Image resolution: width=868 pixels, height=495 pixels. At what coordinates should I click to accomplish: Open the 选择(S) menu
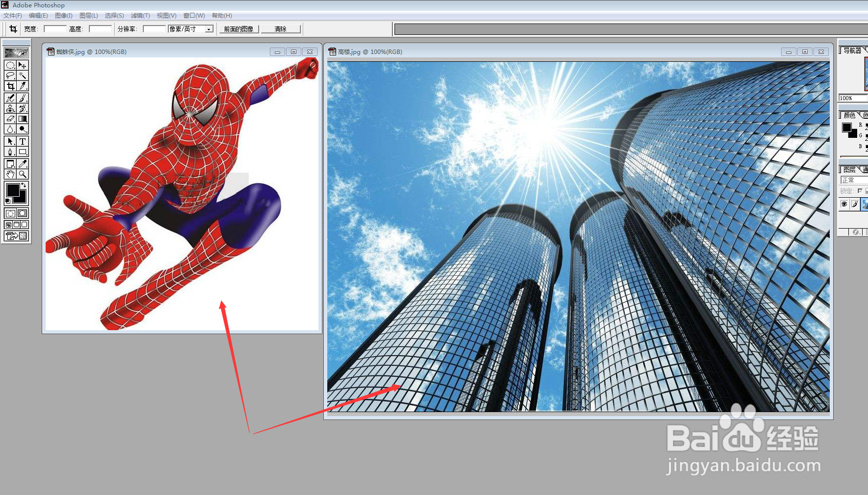pyautogui.click(x=114, y=16)
